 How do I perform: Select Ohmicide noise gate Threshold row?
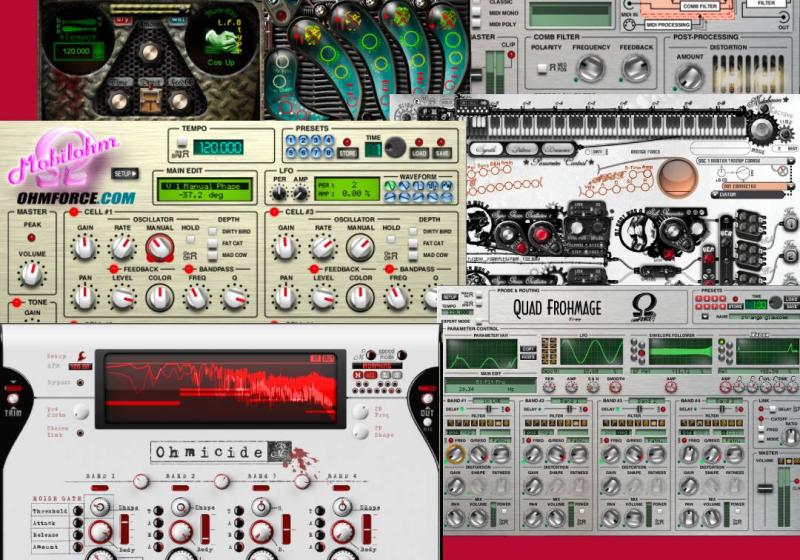pos(57,511)
